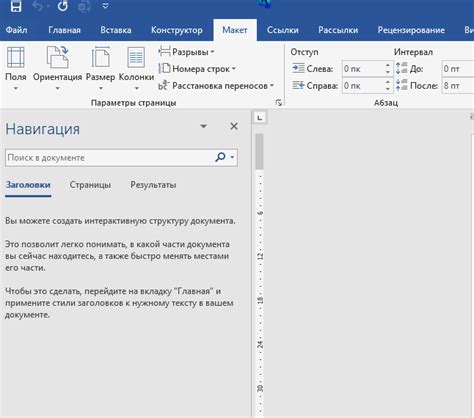Increase the Слева indent with up spinner
Screen dimensions: 474x418
(x=387, y=66)
